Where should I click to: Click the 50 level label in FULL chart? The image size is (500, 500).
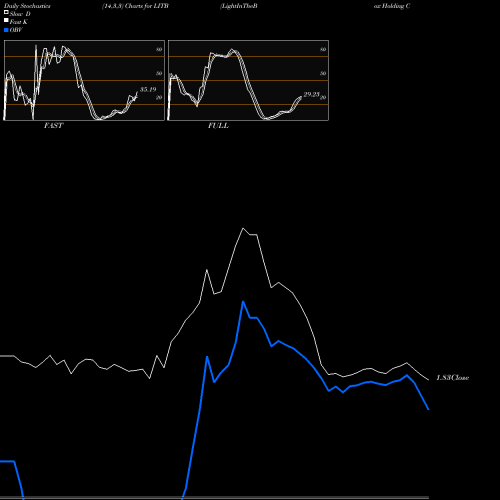point(323,73)
